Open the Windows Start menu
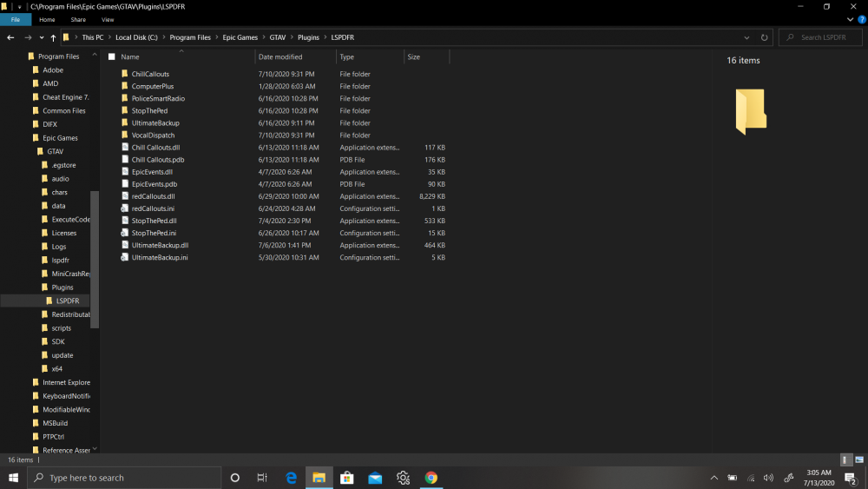Screen dimensions: 868x489 13,478
